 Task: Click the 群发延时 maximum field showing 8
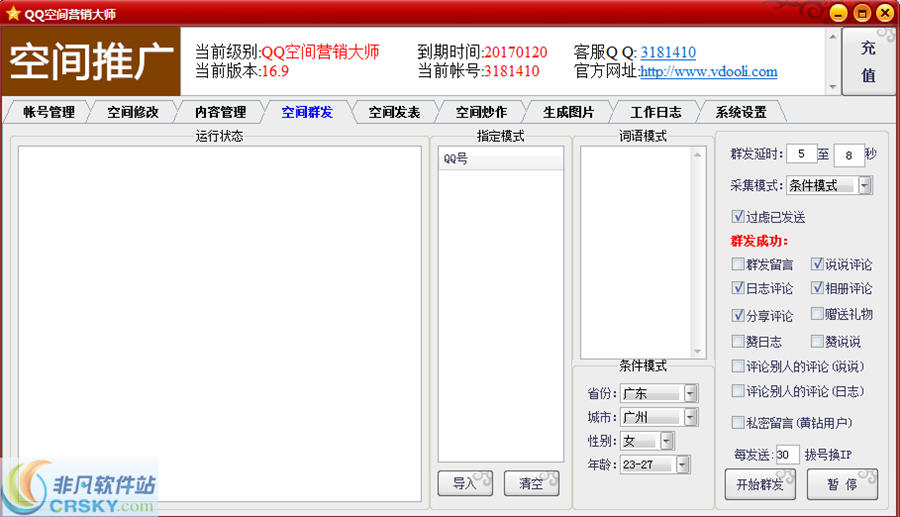point(848,155)
